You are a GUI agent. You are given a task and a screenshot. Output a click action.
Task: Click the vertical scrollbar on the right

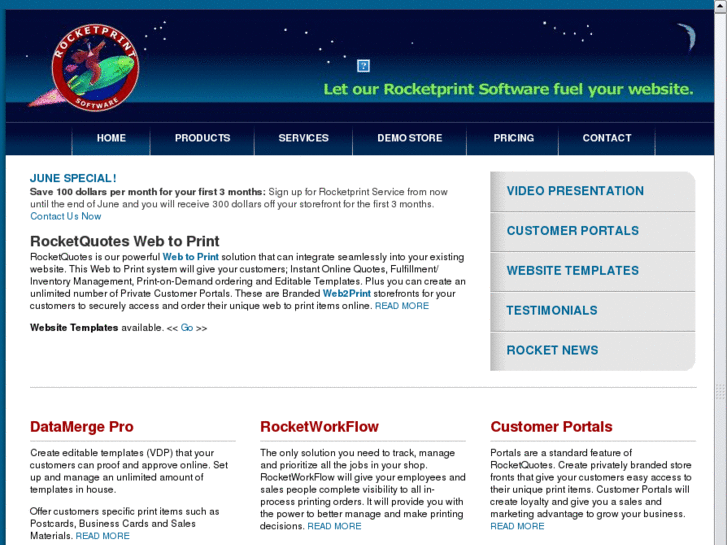coord(721,278)
